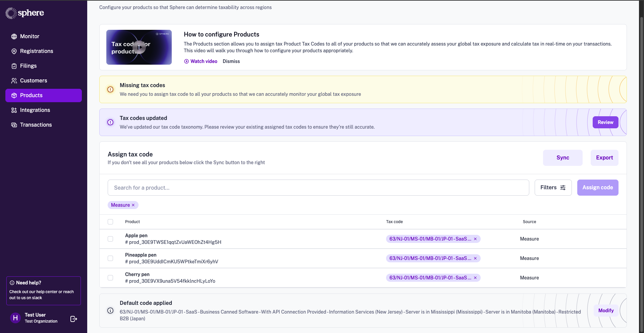
Task: Clear the Cherry pen tax code tag
Action: (475, 278)
